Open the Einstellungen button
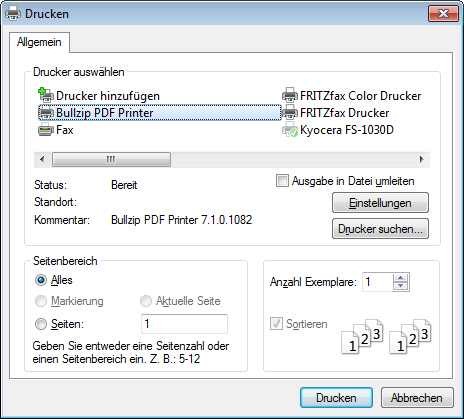The image size is (464, 419). point(380,203)
